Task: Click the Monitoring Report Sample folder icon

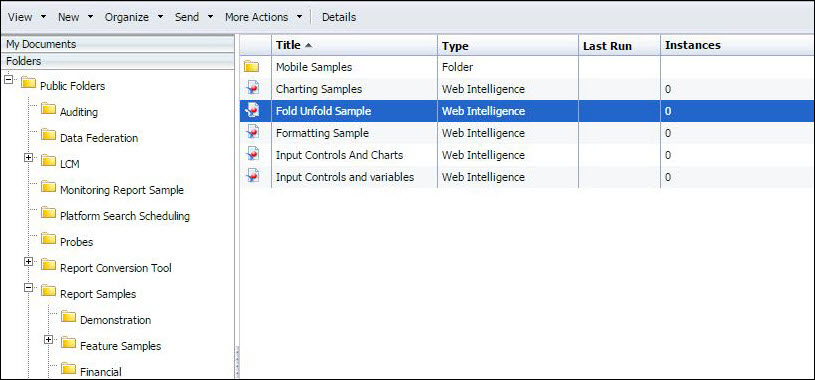Action: (48, 187)
